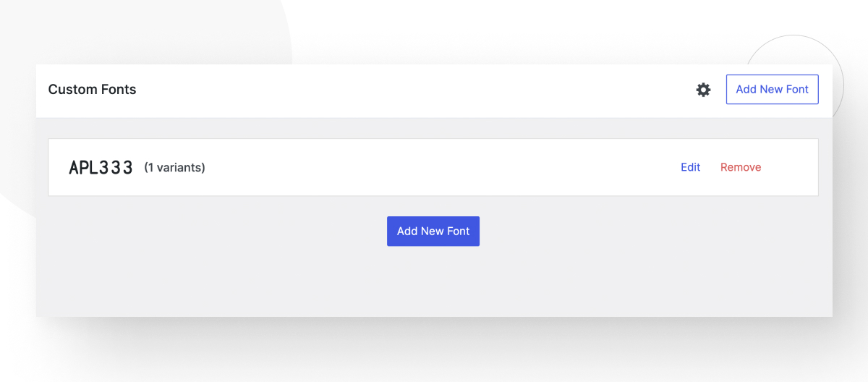Click the gear icon beside Add New Font

coord(703,90)
